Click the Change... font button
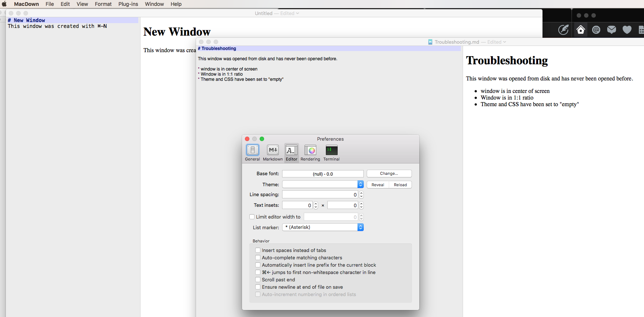 coord(389,173)
